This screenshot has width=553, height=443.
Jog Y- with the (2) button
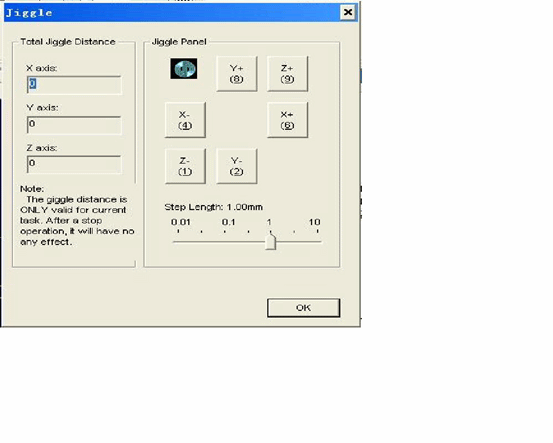point(237,166)
